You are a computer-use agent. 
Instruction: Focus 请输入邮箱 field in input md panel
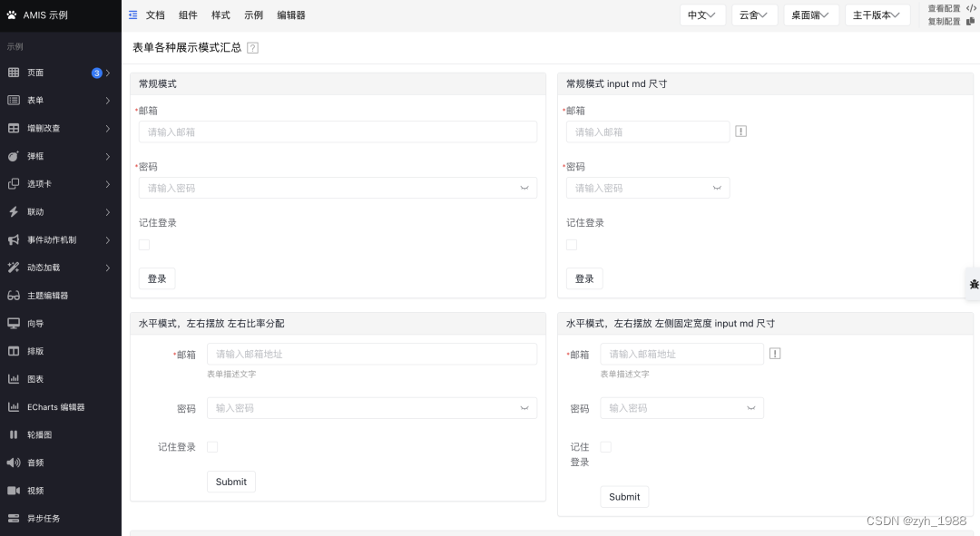648,132
